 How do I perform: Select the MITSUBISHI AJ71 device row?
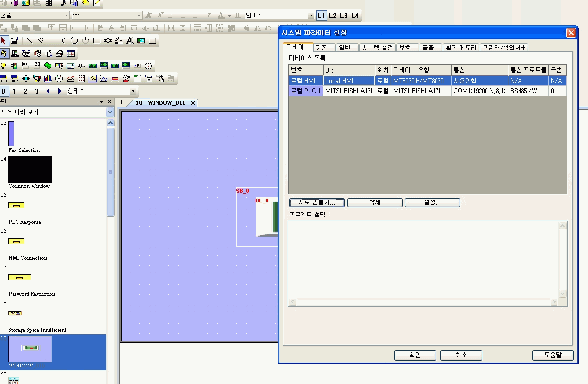click(x=349, y=91)
